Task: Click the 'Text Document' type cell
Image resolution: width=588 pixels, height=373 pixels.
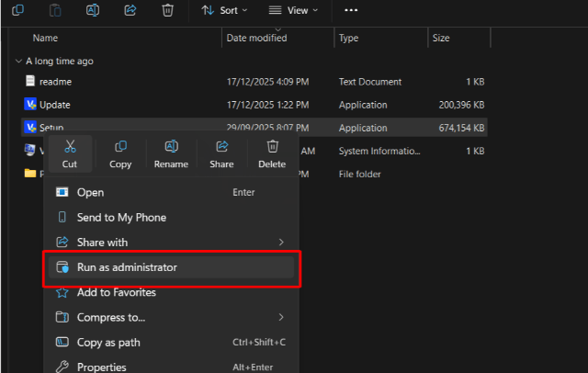Action: tap(370, 82)
